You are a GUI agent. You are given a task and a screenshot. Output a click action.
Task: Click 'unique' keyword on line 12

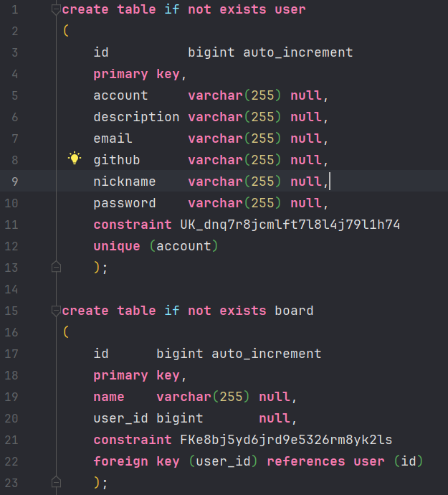[x=117, y=246]
